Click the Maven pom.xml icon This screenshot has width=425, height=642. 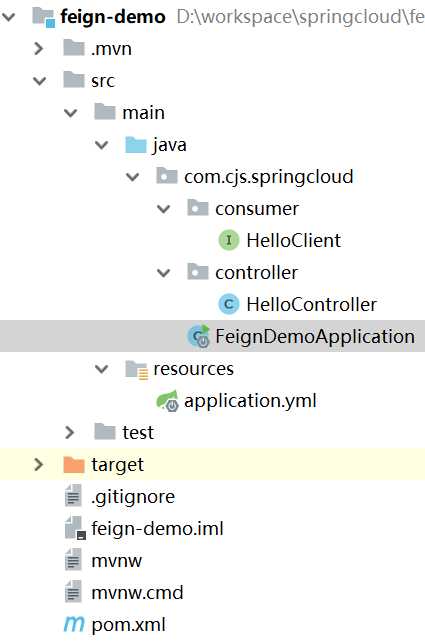click(74, 624)
